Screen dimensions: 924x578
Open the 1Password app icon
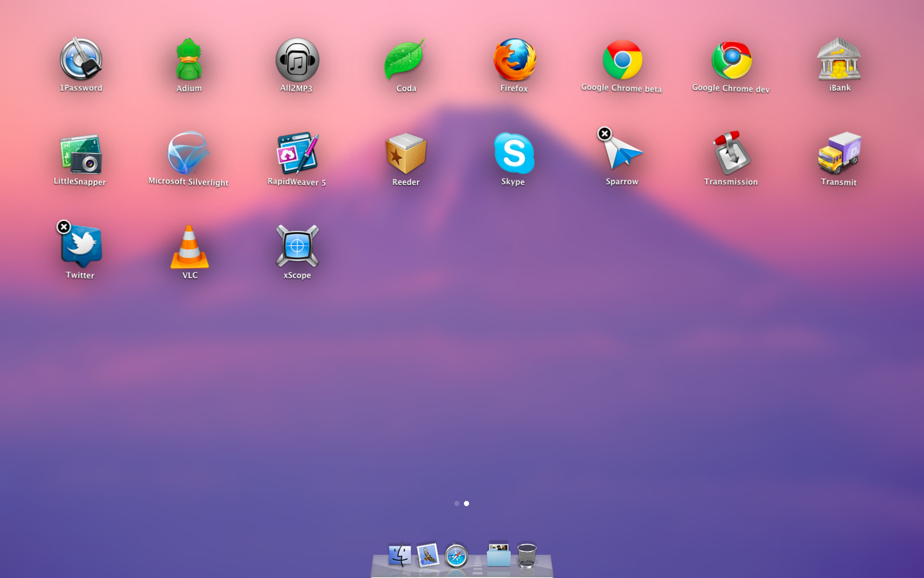pyautogui.click(x=81, y=59)
